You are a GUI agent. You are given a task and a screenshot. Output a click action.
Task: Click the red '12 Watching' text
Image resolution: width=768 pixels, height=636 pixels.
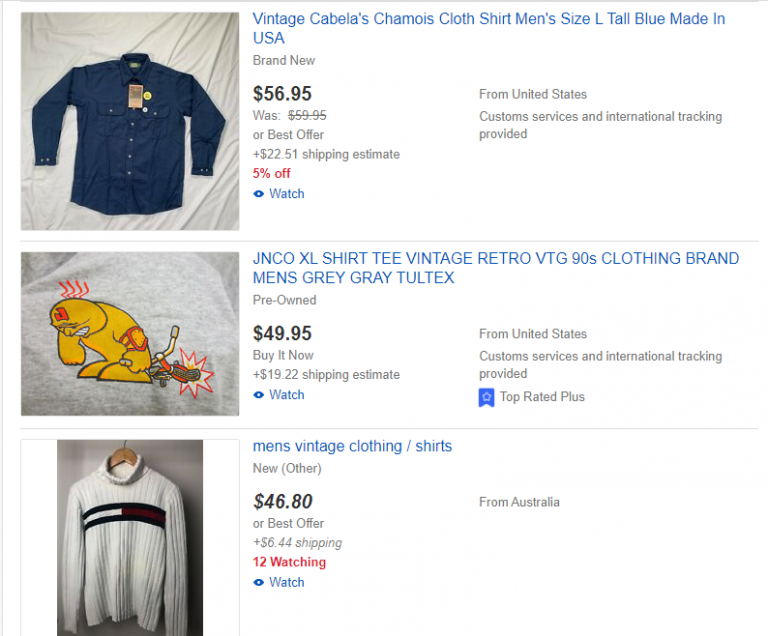point(289,562)
